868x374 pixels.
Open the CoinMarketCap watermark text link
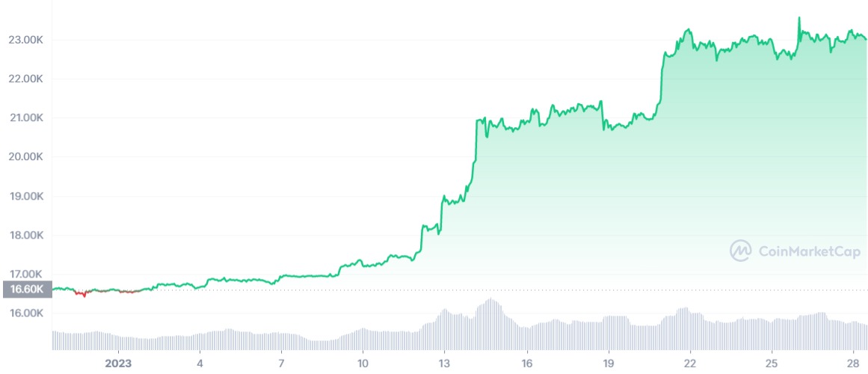pos(809,252)
